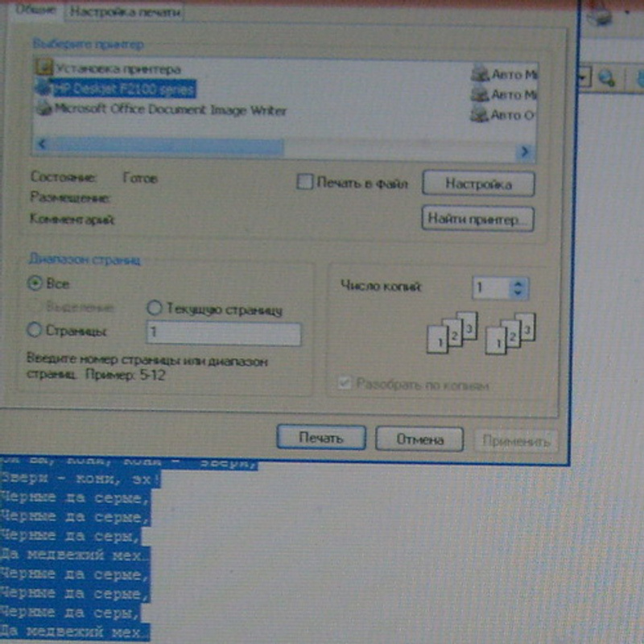The image size is (644, 644).
Task: Select the Текущую страницу radio button
Action: coord(155,308)
